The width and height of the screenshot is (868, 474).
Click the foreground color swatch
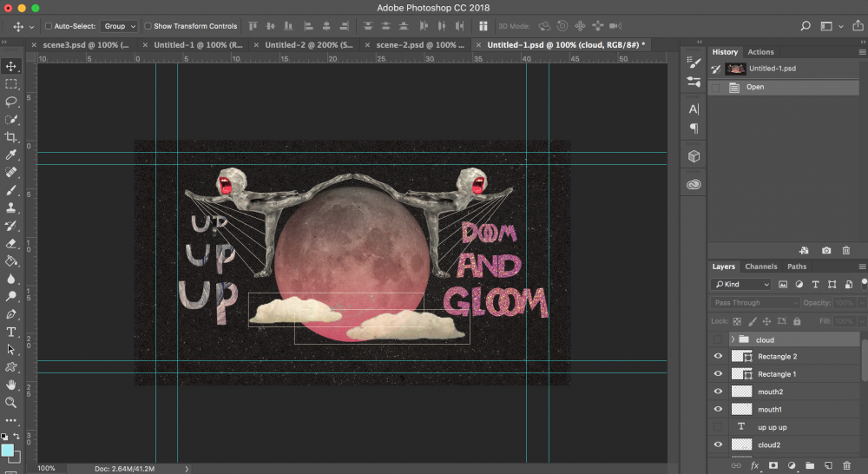tap(8, 451)
